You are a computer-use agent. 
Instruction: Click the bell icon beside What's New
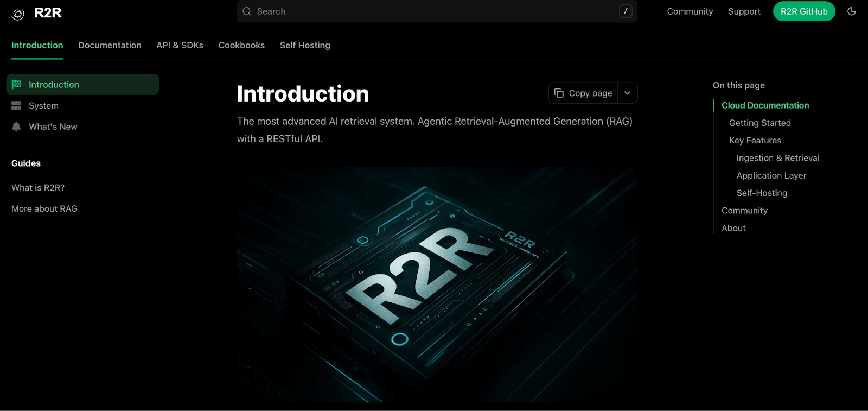16,127
